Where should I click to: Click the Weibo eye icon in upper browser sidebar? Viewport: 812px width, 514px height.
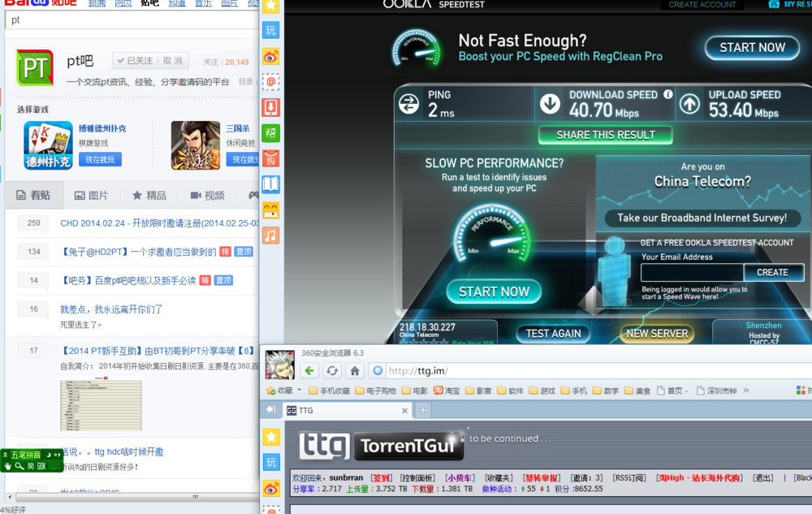tap(271, 56)
